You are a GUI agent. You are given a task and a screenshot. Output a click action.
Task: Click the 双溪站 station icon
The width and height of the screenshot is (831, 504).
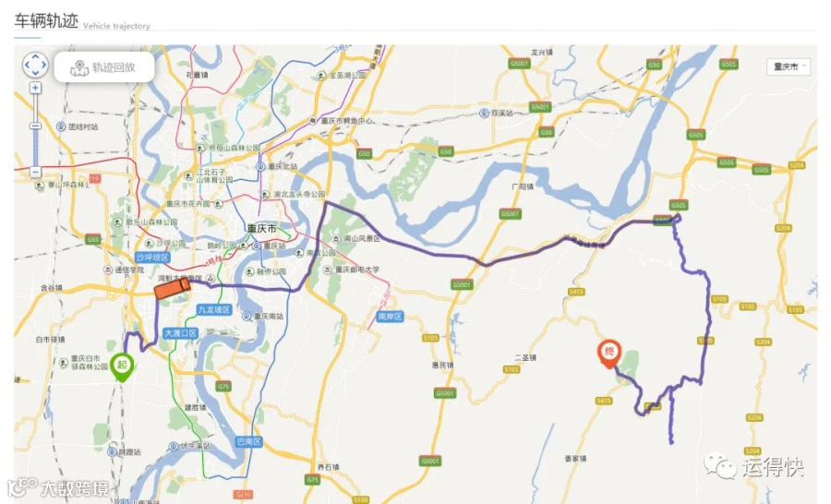pyautogui.click(x=484, y=113)
